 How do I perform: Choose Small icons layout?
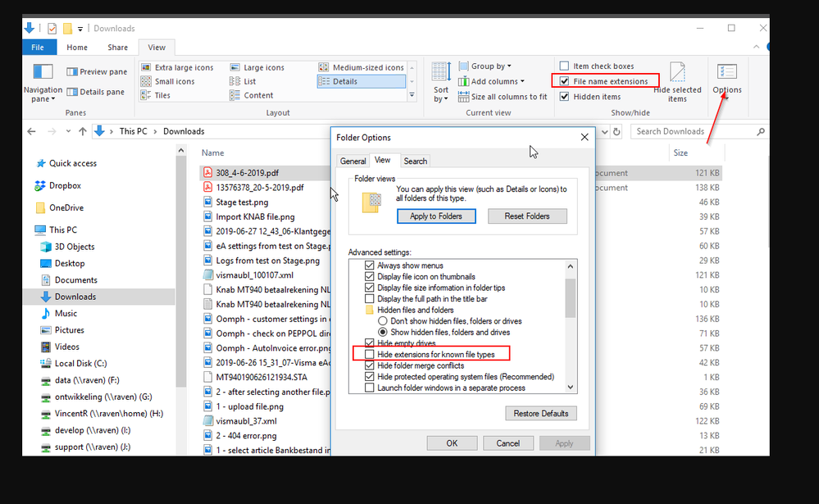tap(168, 81)
